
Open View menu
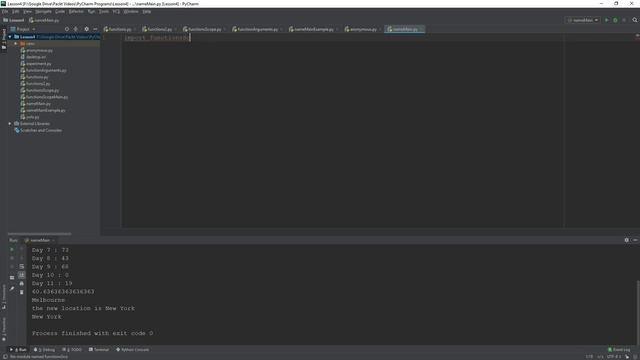tap(27, 11)
